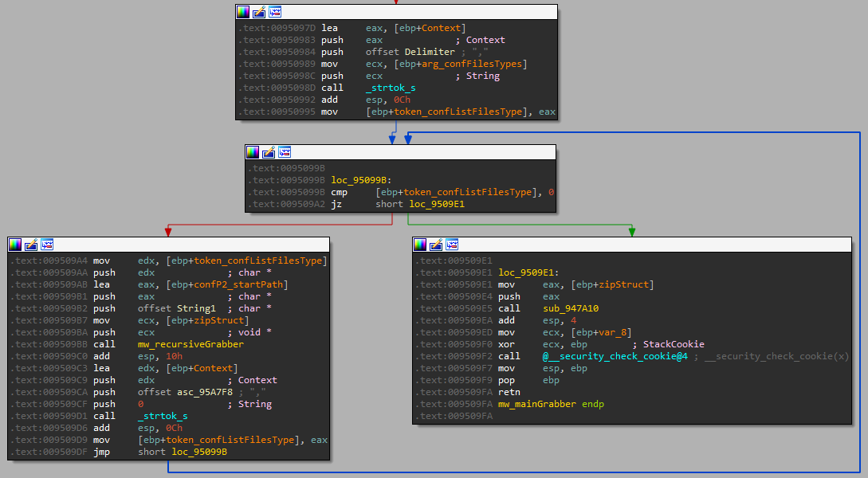Select arg_confFilesTypes variable at 00950989

tap(472, 65)
